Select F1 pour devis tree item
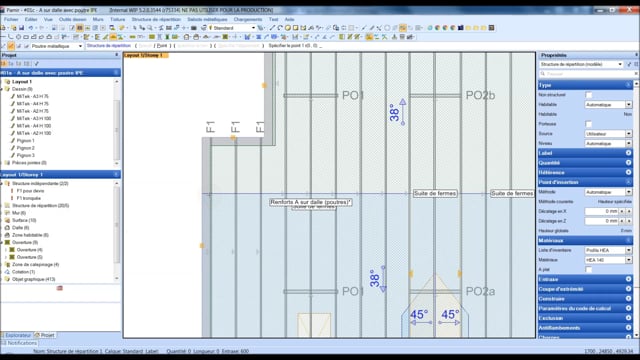The image size is (640, 360). tap(30, 191)
